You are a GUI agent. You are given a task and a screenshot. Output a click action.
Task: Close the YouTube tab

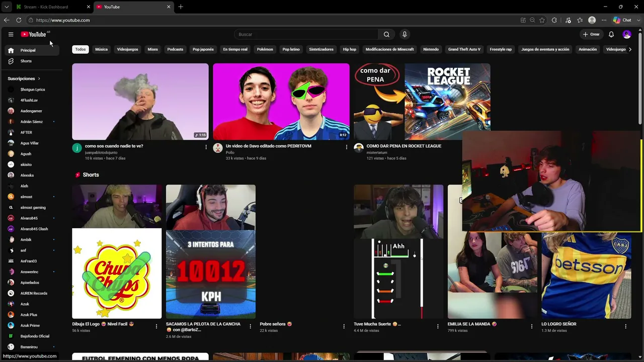click(169, 7)
